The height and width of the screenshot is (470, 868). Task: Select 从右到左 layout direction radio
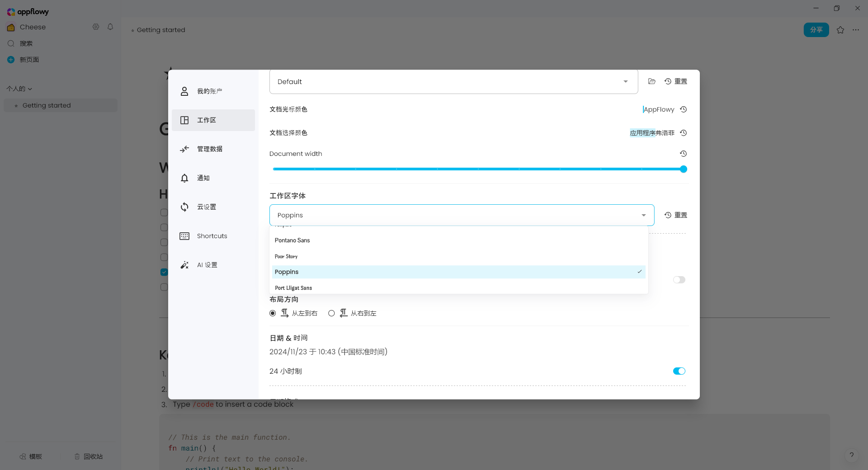(x=331, y=313)
